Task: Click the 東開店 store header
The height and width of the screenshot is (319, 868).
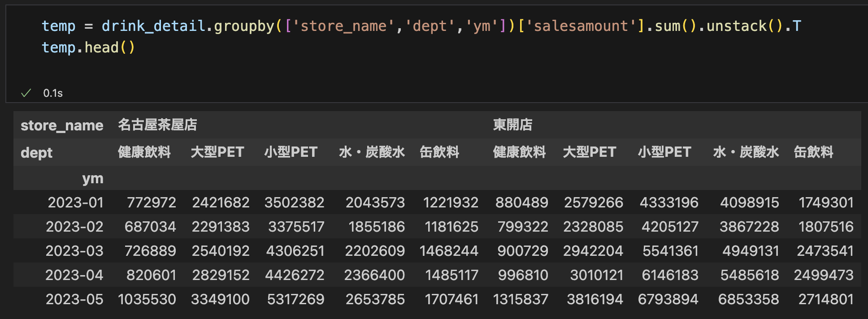Action: pos(513,125)
